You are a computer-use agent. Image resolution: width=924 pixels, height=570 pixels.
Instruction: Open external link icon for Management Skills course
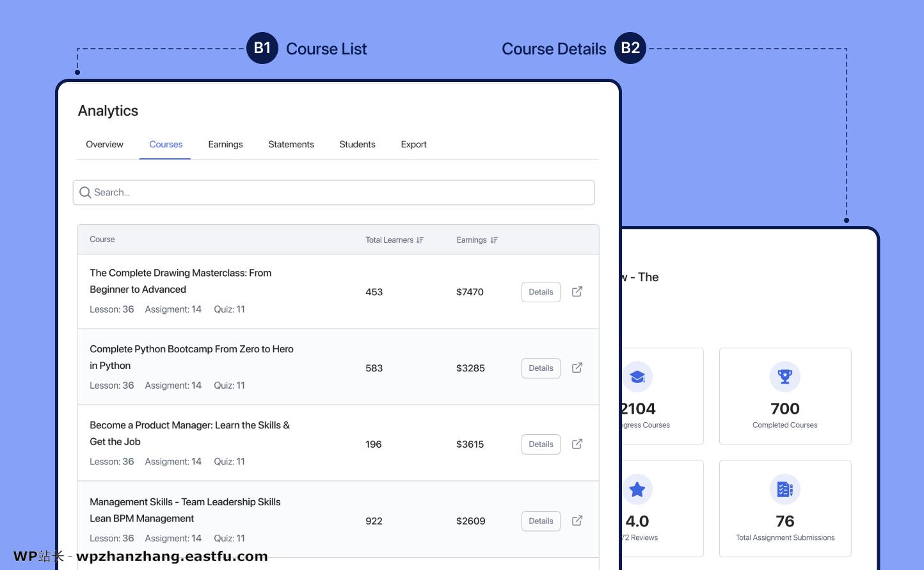point(577,521)
